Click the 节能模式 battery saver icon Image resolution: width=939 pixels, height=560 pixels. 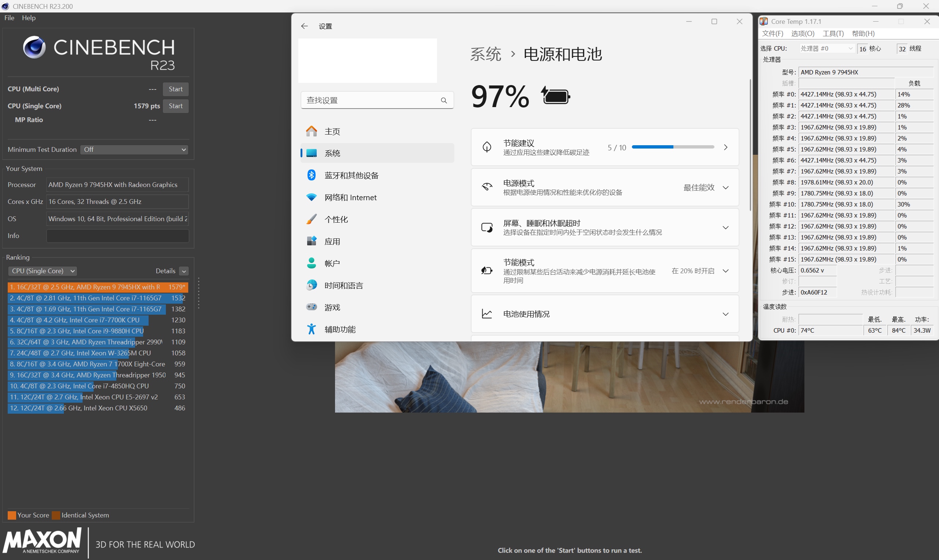coord(487,271)
